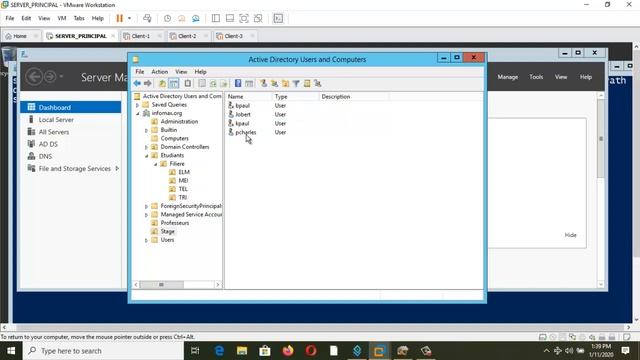The height and width of the screenshot is (360, 640).
Task: Select the user bpaul in the list
Action: click(242, 106)
